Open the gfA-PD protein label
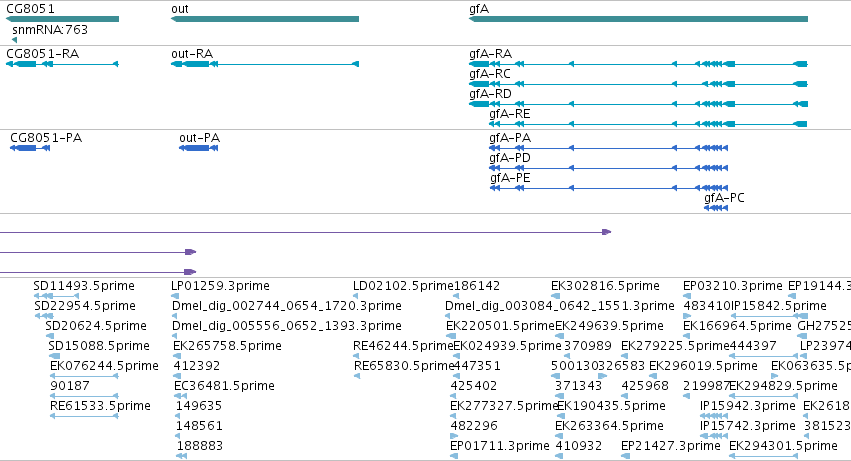 [510, 158]
